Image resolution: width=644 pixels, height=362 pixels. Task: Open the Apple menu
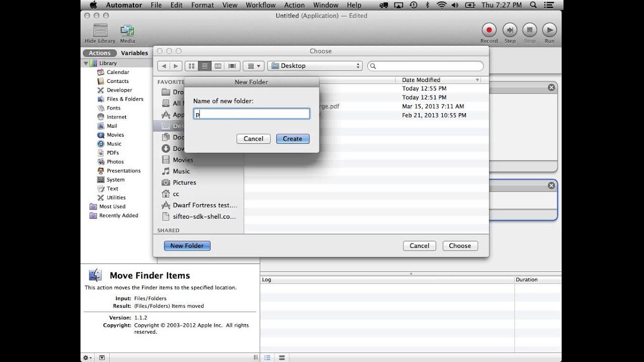click(x=93, y=5)
